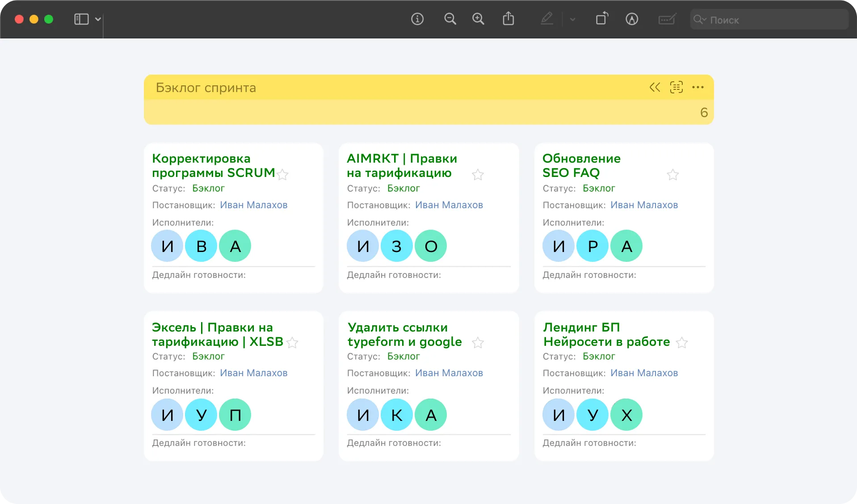
Task: Open the three-dots menu of Бэклог спринта
Action: click(x=697, y=88)
